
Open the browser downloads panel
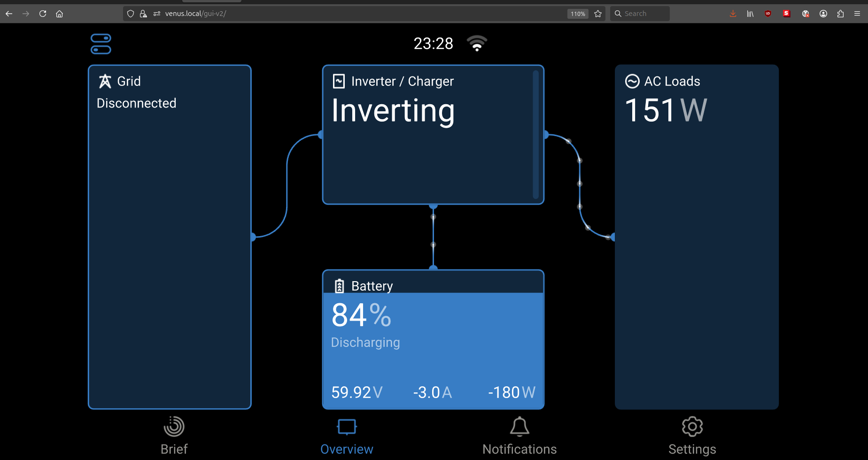click(x=733, y=14)
